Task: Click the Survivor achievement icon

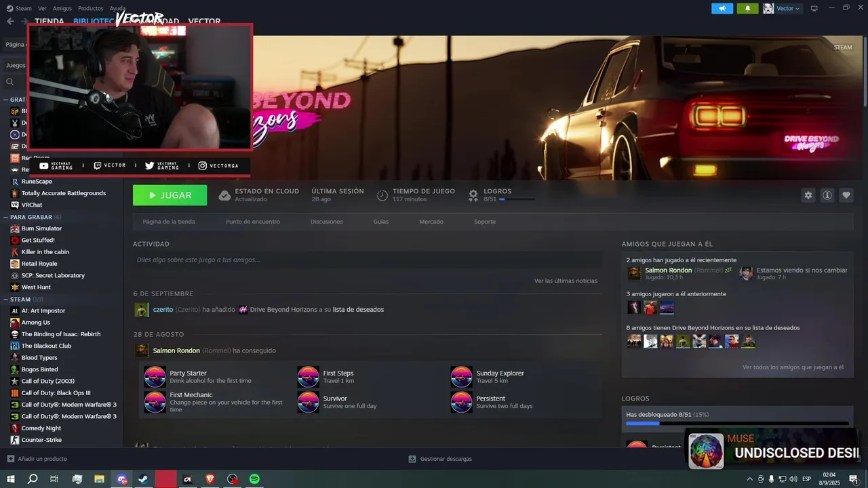Action: 308,402
